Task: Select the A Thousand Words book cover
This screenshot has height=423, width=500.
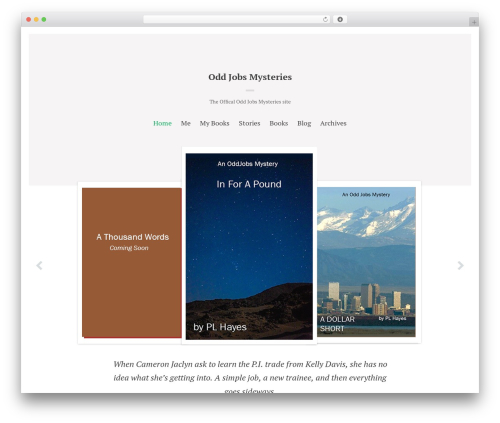Action: click(x=132, y=263)
